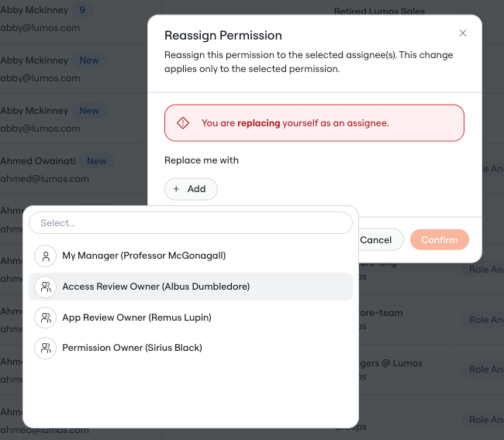Click the group icon beside App Review Owner
This screenshot has width=504, height=440.
[46, 318]
